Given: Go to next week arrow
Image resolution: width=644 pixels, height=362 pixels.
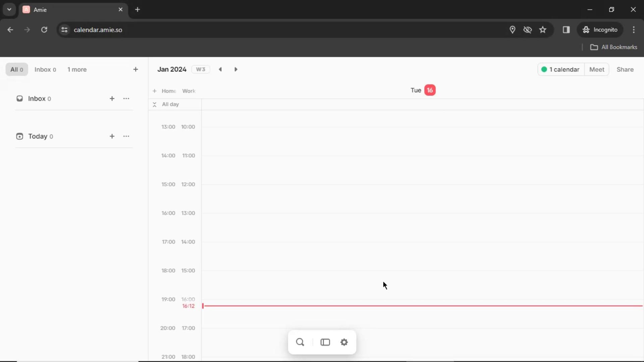Looking at the screenshot, I should 236,69.
